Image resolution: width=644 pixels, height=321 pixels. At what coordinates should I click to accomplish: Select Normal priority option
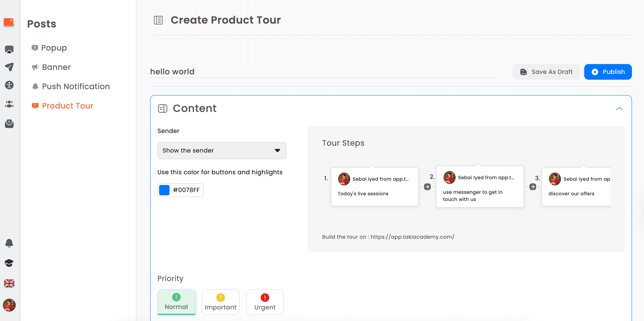tap(176, 302)
